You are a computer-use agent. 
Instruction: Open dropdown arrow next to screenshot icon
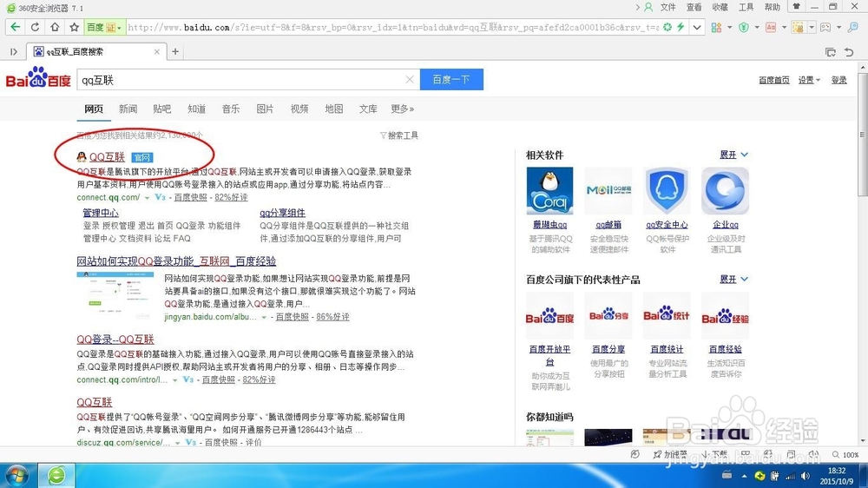point(812,27)
